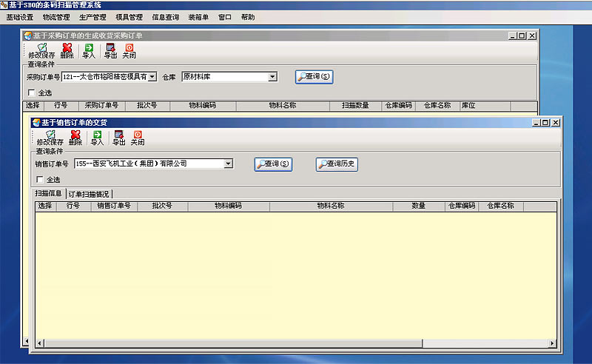Open the 信息查询 menu
Image resolution: width=592 pixels, height=364 pixels.
(x=164, y=16)
